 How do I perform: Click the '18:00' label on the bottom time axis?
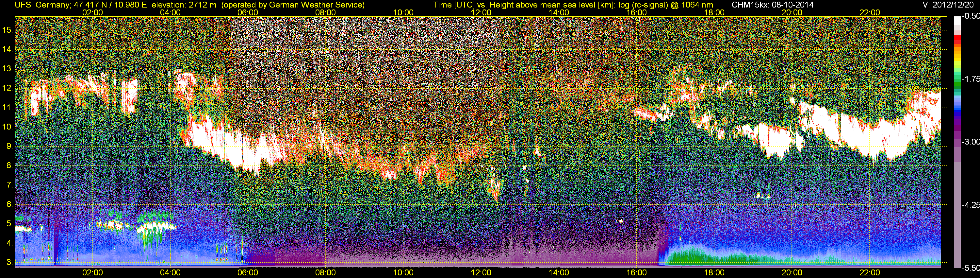click(x=714, y=273)
